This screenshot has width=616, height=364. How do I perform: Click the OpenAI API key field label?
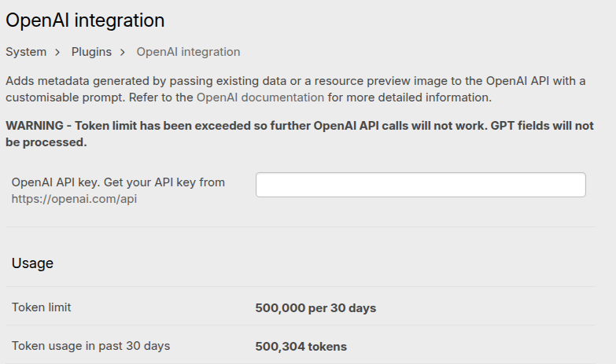(x=118, y=182)
